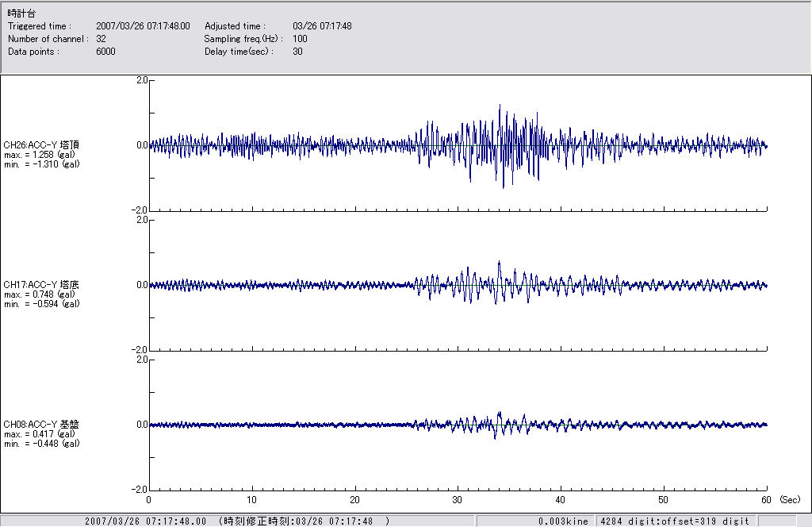The width and height of the screenshot is (812, 527).
Task: Click the CH08 max. = 0.417 (gal) reading
Action: pyautogui.click(x=40, y=434)
